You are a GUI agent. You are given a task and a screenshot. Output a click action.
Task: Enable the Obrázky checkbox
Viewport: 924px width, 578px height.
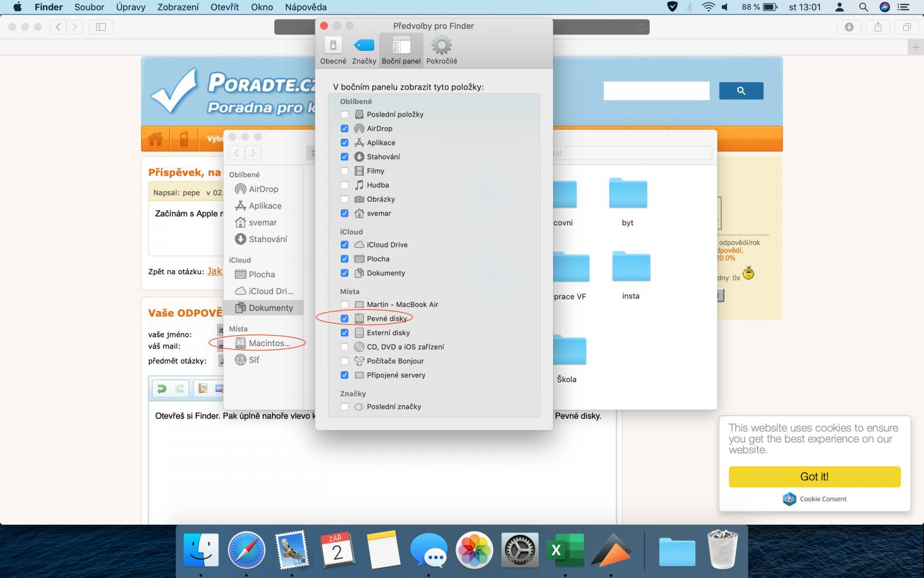(x=345, y=199)
